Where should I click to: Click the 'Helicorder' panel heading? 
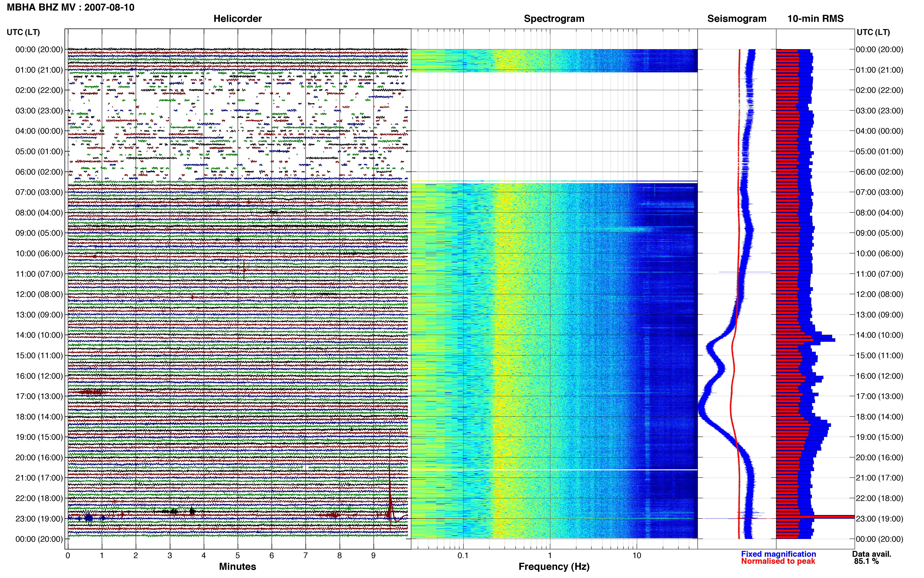click(x=238, y=19)
